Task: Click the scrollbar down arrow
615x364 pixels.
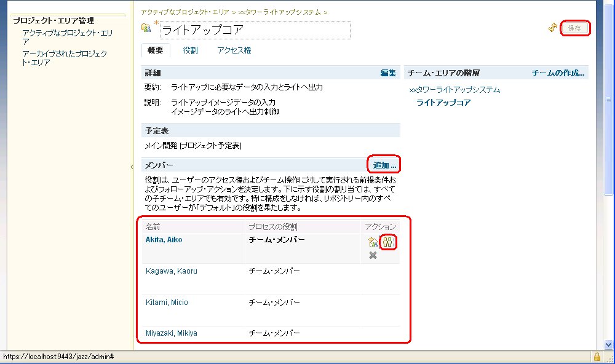Action: pos(608,345)
